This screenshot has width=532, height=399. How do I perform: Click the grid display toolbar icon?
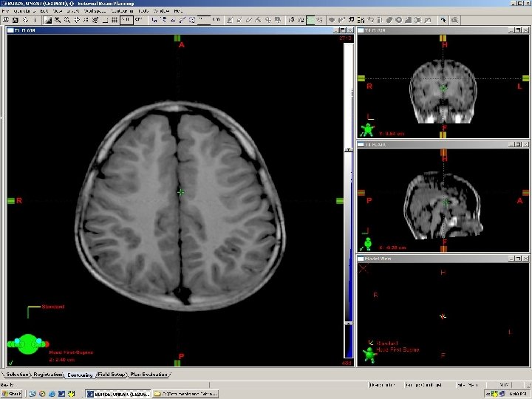click(x=115, y=21)
